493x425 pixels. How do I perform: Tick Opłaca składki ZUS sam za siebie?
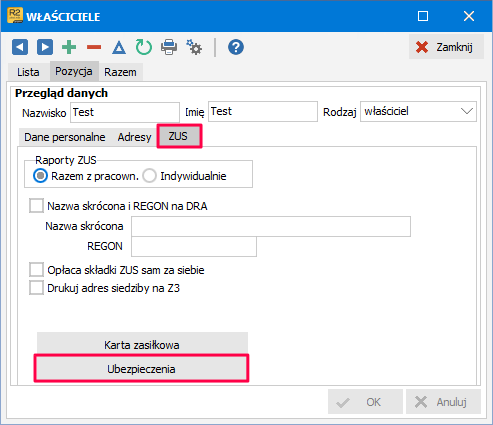[36, 270]
